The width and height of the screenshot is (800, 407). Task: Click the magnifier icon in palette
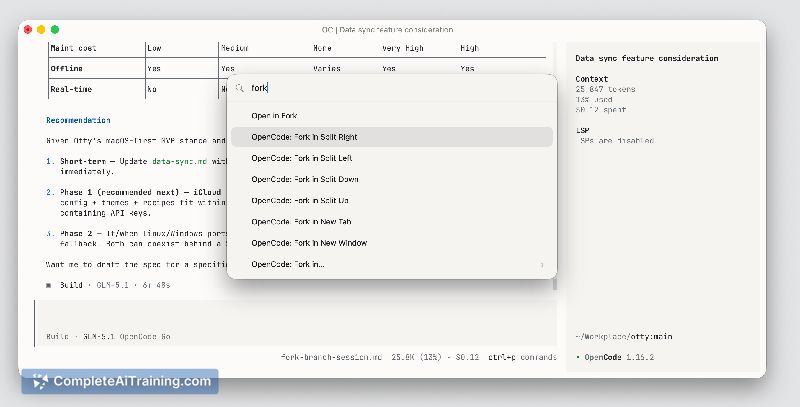[239, 88]
